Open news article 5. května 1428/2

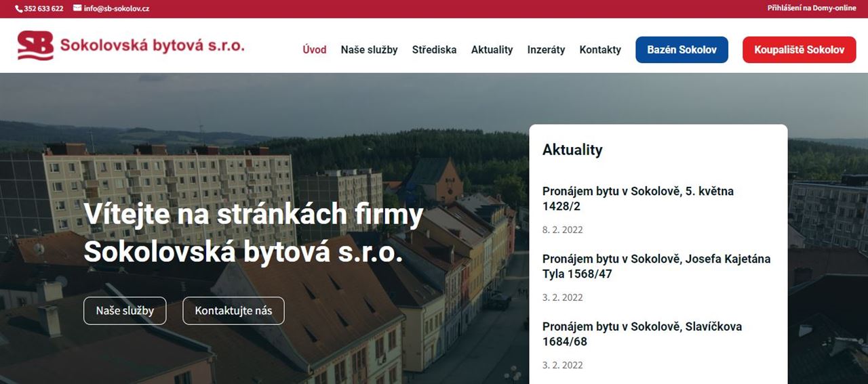coord(638,198)
